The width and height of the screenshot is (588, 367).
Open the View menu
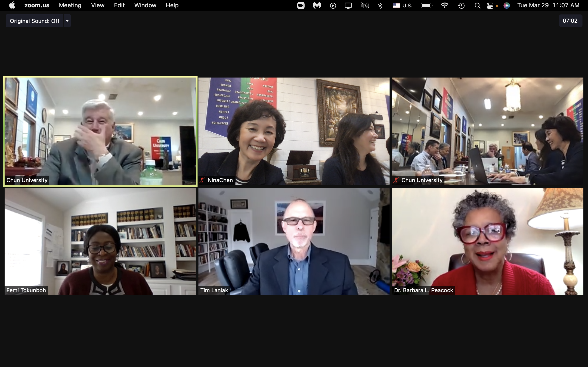(x=98, y=5)
